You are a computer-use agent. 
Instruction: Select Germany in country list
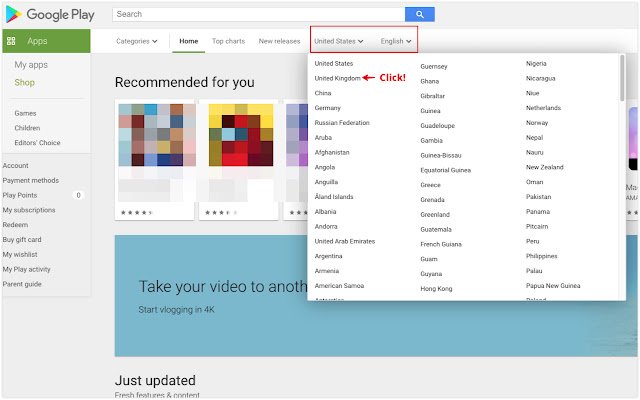[327, 108]
